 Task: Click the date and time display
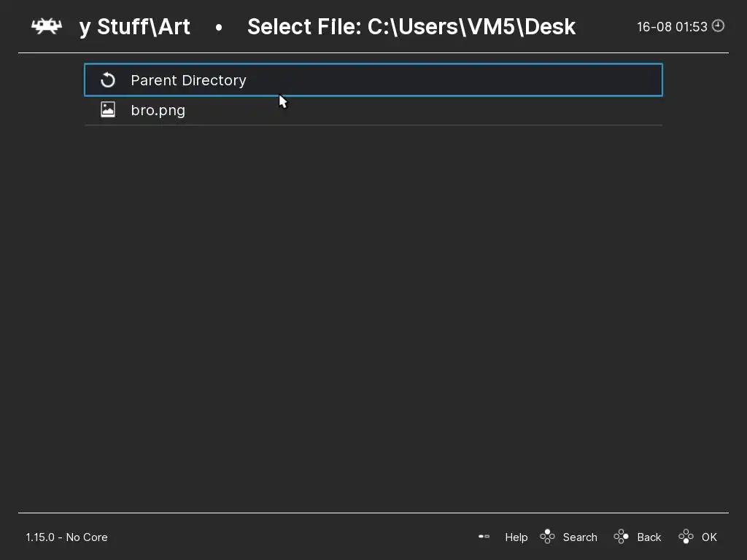point(671,27)
